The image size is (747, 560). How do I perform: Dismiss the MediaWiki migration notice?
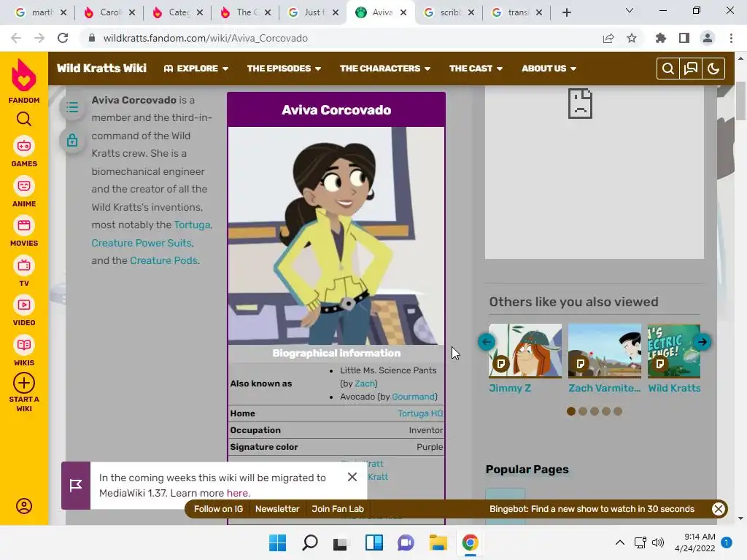[352, 477]
